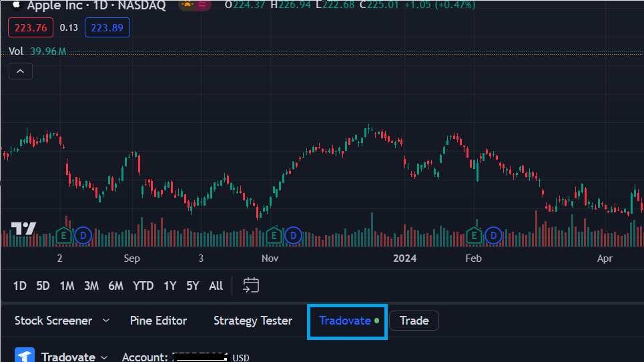Click the pink approximation data-delay icon

[x=202, y=5]
